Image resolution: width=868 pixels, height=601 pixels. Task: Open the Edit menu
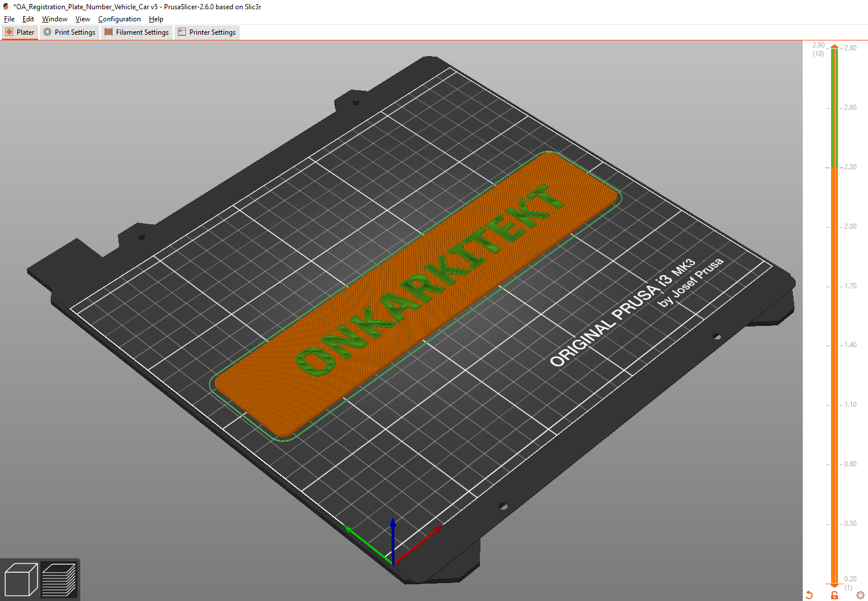click(28, 19)
